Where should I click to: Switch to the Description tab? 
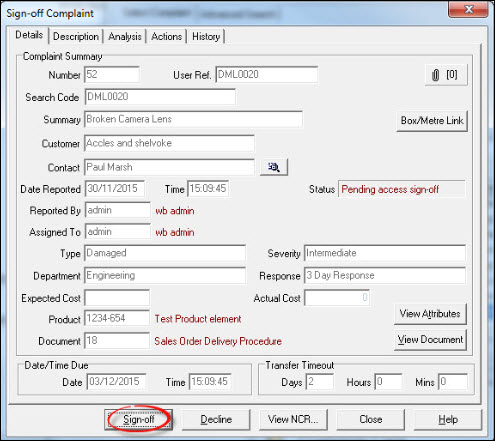76,36
